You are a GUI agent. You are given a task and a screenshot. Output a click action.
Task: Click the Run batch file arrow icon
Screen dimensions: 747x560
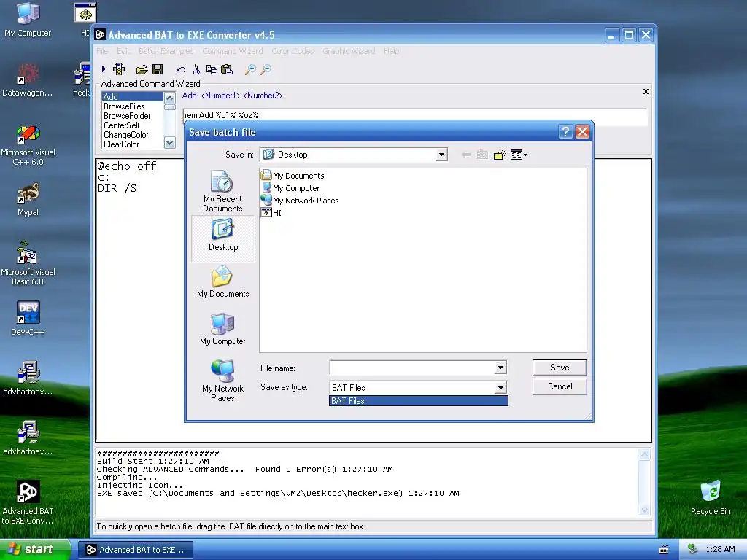[104, 69]
